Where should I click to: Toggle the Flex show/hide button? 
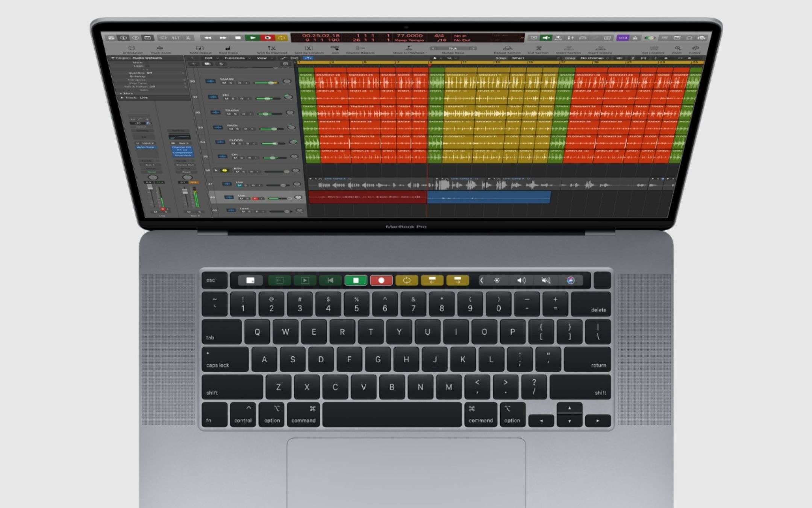[x=294, y=58]
